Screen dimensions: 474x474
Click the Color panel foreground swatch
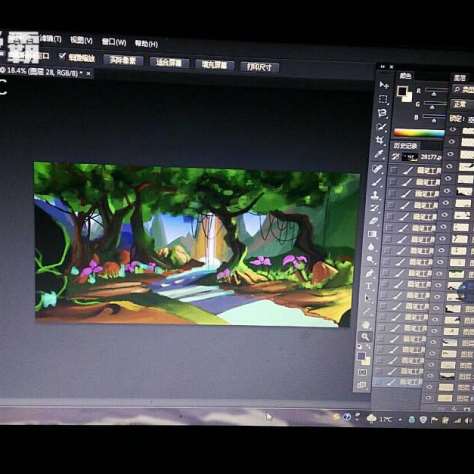[402, 90]
